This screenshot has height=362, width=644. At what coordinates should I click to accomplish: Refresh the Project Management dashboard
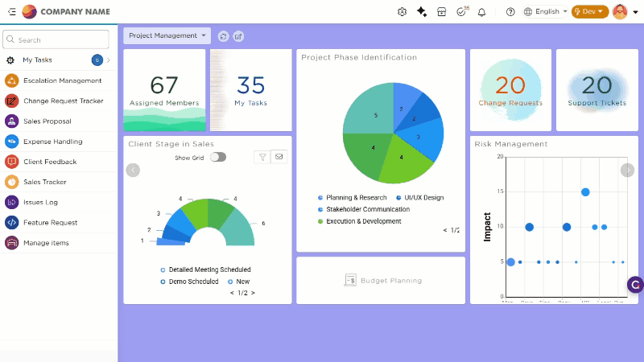click(x=223, y=36)
